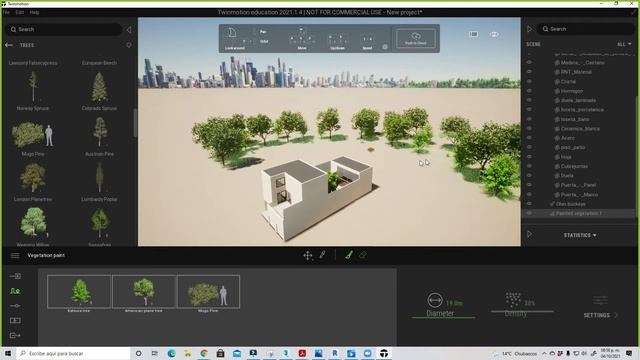
Task: Open the Help menu
Action: click(34, 12)
